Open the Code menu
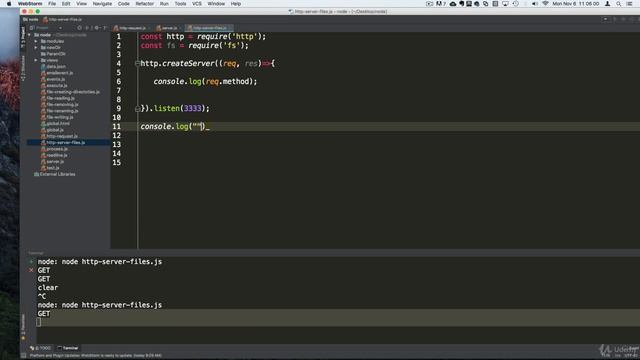This screenshot has width=640, height=360. click(x=123, y=4)
